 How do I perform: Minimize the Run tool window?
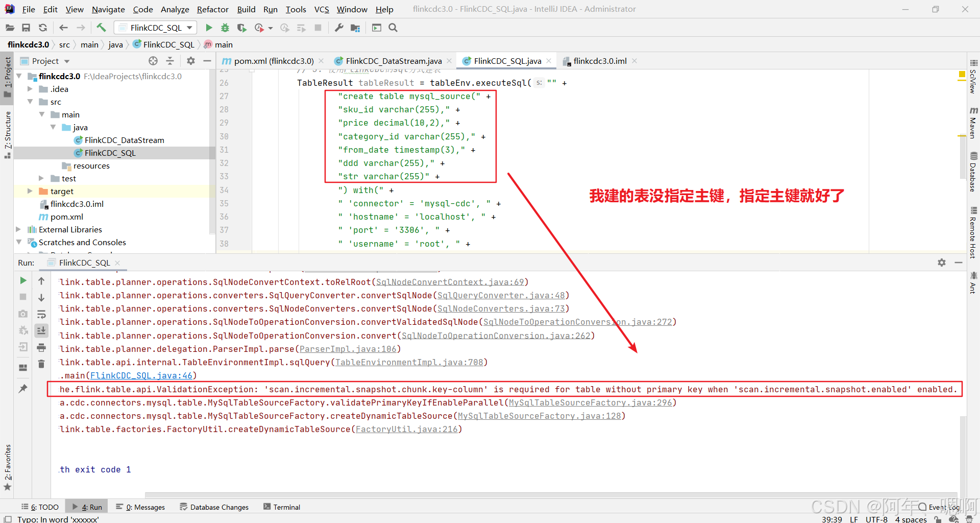959,263
